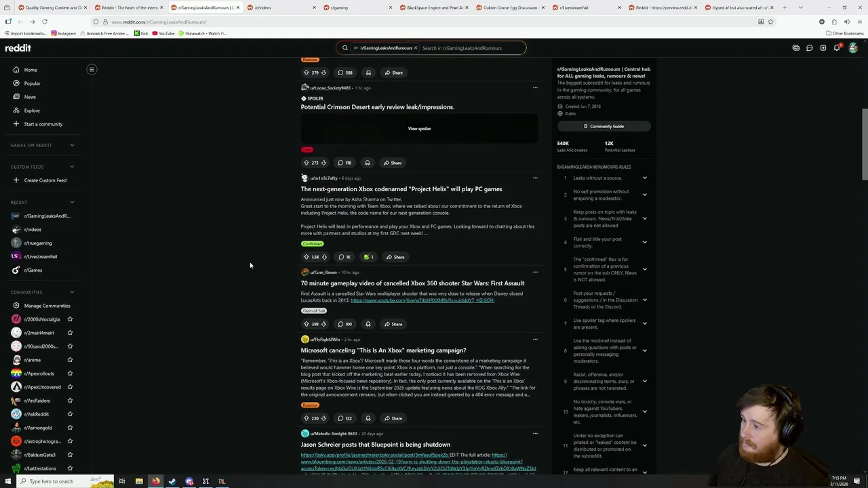
Task: Click the Reddit logo in the header
Action: point(18,48)
